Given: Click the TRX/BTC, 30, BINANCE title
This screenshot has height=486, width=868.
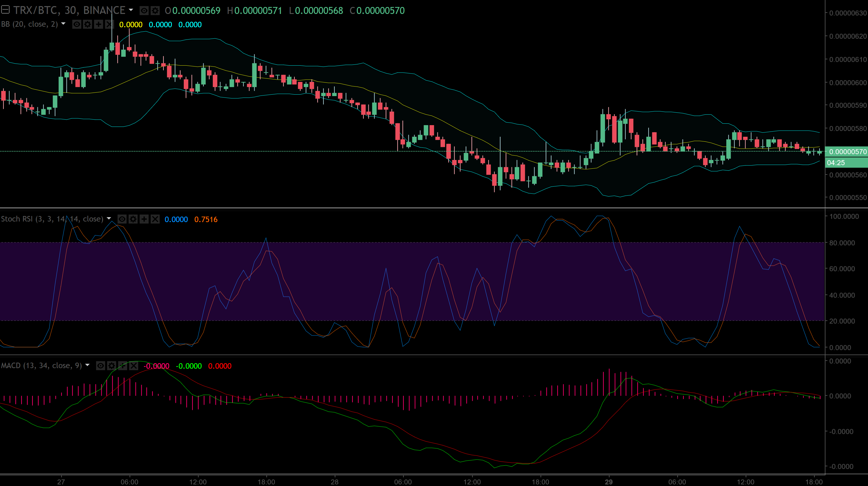Looking at the screenshot, I should coord(69,10).
